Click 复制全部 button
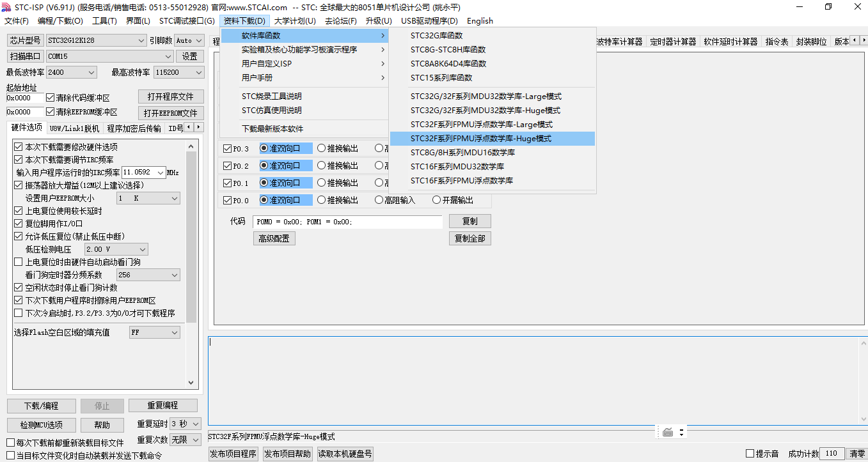 coord(470,238)
